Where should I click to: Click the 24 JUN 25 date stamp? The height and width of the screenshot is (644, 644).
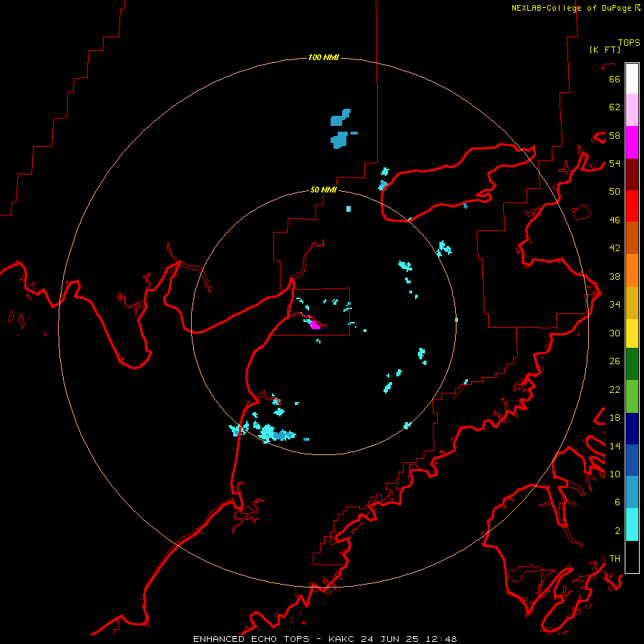(x=389, y=639)
